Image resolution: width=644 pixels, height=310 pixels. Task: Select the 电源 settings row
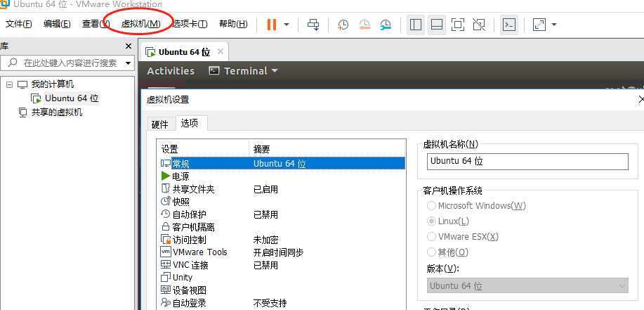pyautogui.click(x=282, y=176)
